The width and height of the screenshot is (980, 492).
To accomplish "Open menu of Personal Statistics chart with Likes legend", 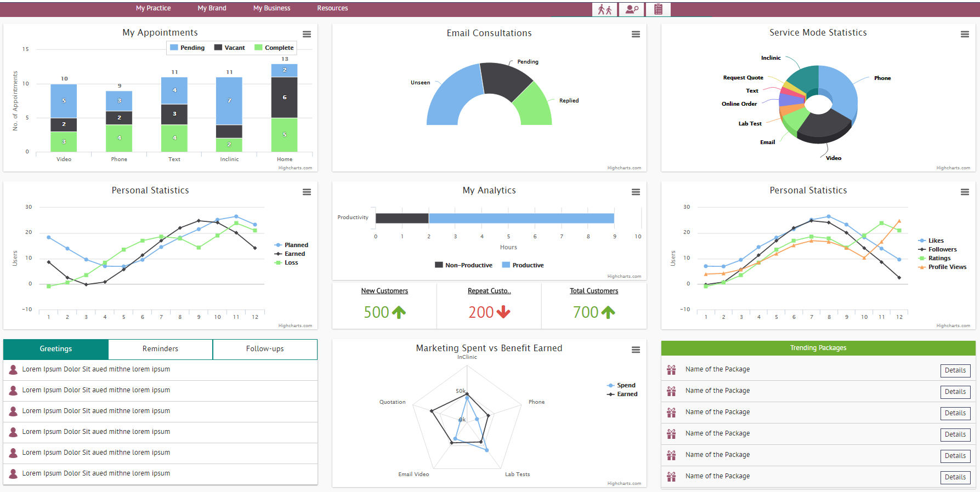I will [x=965, y=192].
